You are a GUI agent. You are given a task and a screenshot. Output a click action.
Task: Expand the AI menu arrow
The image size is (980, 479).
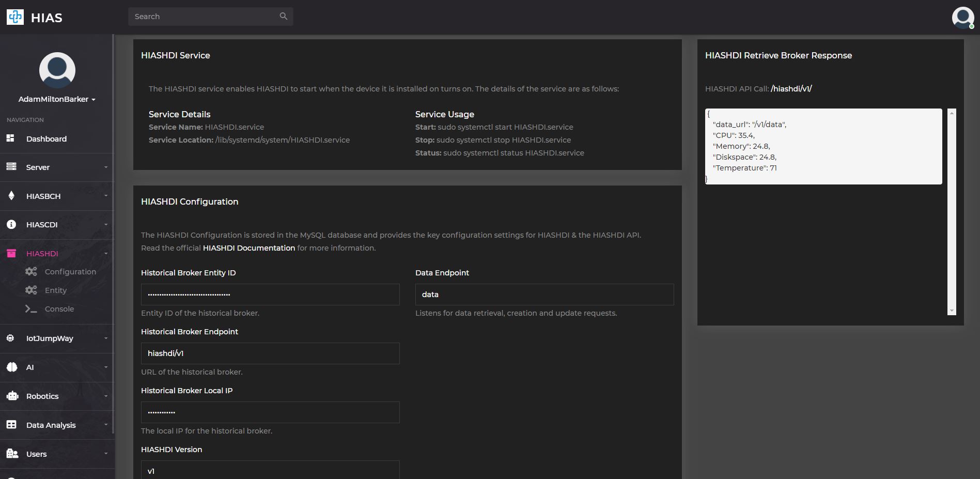pyautogui.click(x=106, y=367)
